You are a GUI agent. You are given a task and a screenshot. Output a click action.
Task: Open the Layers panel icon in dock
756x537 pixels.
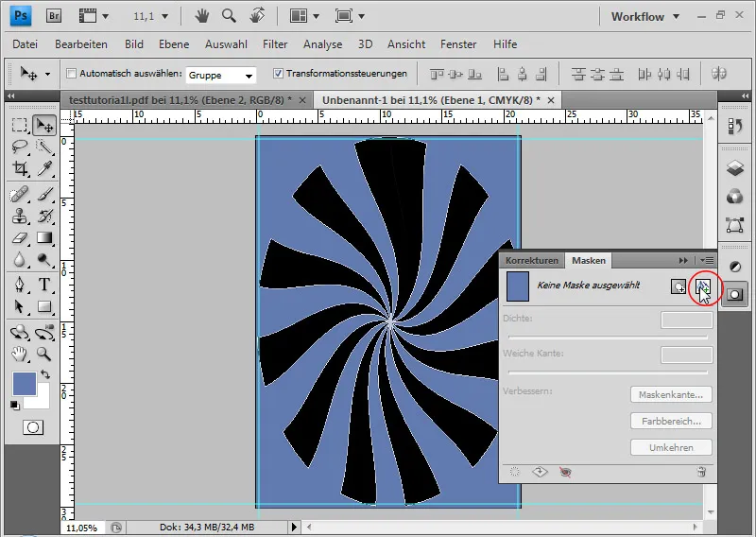pyautogui.click(x=734, y=168)
